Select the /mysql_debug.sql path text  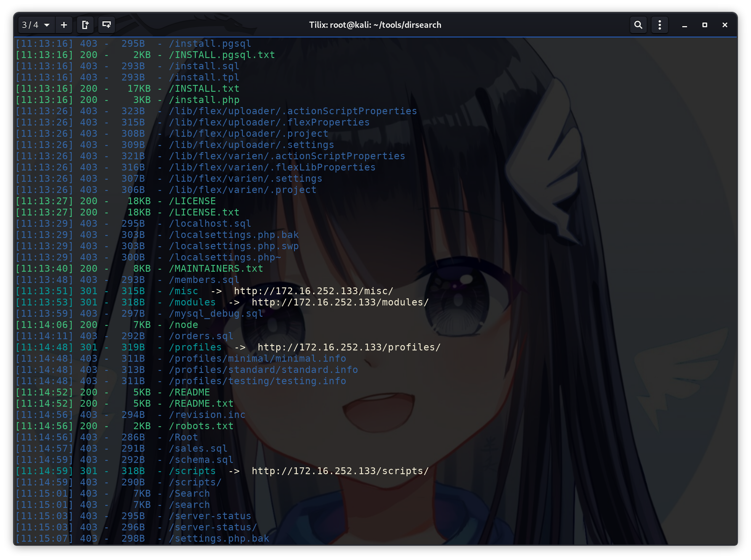point(216,313)
